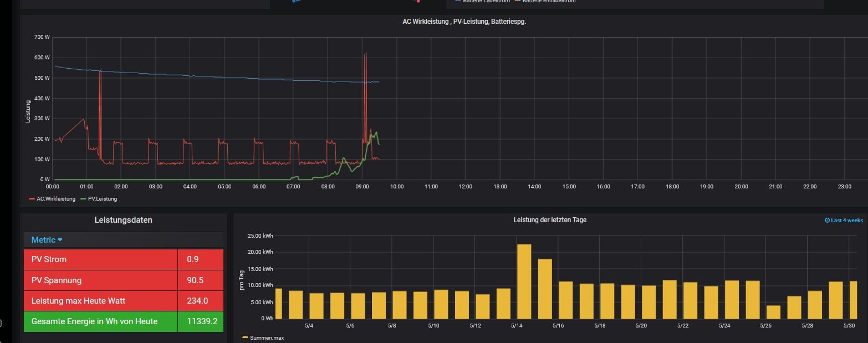The height and width of the screenshot is (343, 868).
Task: Click the green Gesamte Energie in Wh row
Action: pos(100,321)
